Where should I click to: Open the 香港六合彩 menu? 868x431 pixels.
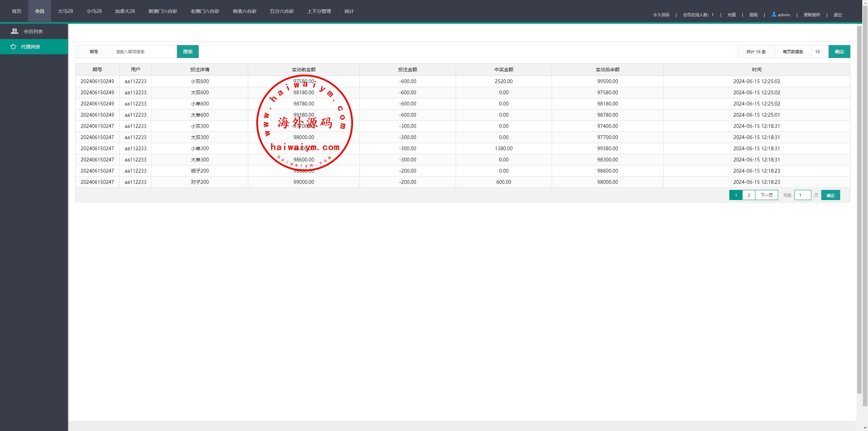pyautogui.click(x=244, y=11)
